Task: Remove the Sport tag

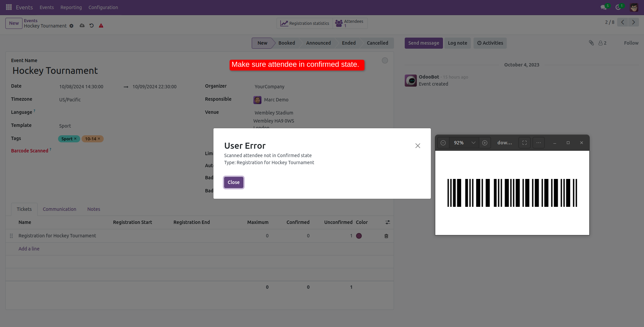Action: click(x=75, y=139)
